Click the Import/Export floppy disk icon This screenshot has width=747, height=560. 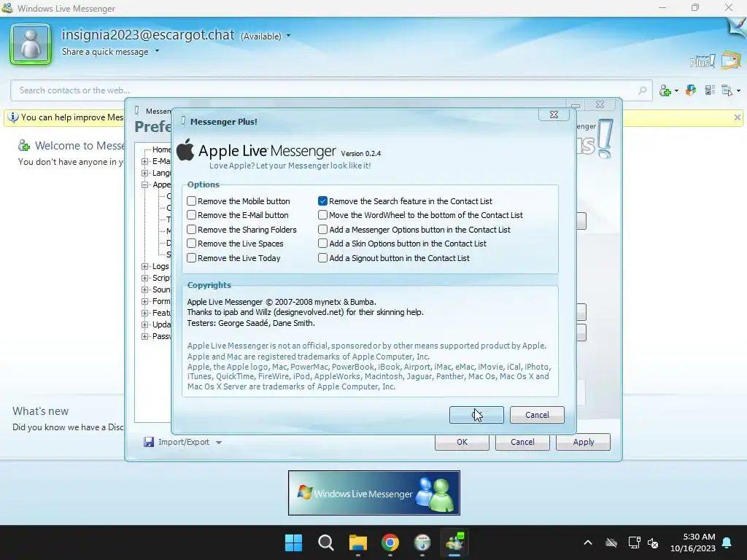click(x=149, y=442)
